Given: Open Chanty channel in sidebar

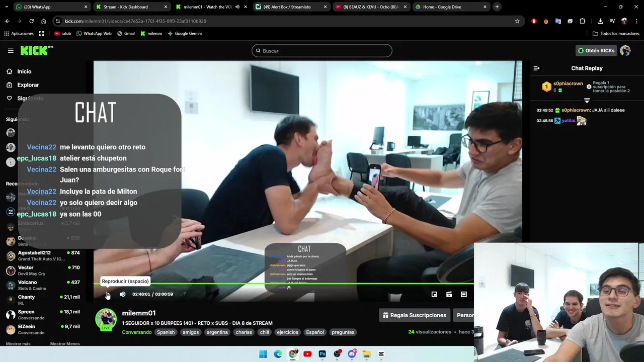Looking at the screenshot, I should [x=43, y=300].
